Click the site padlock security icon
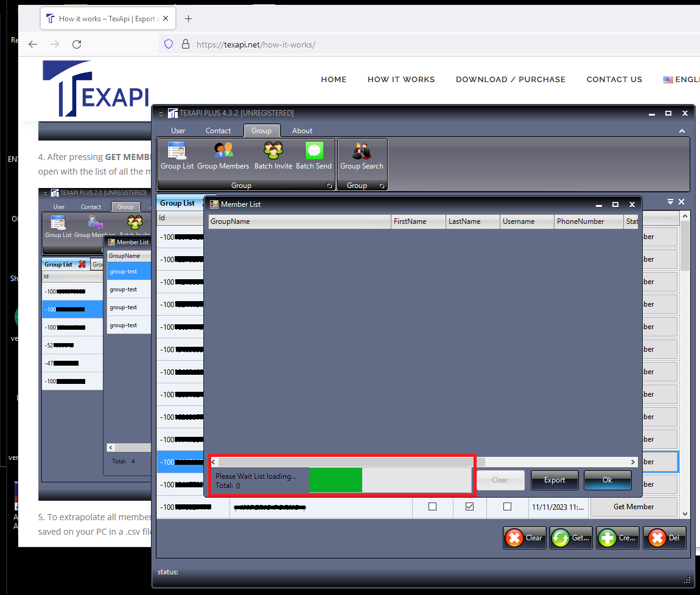Image resolution: width=700 pixels, height=595 pixels. [x=185, y=44]
